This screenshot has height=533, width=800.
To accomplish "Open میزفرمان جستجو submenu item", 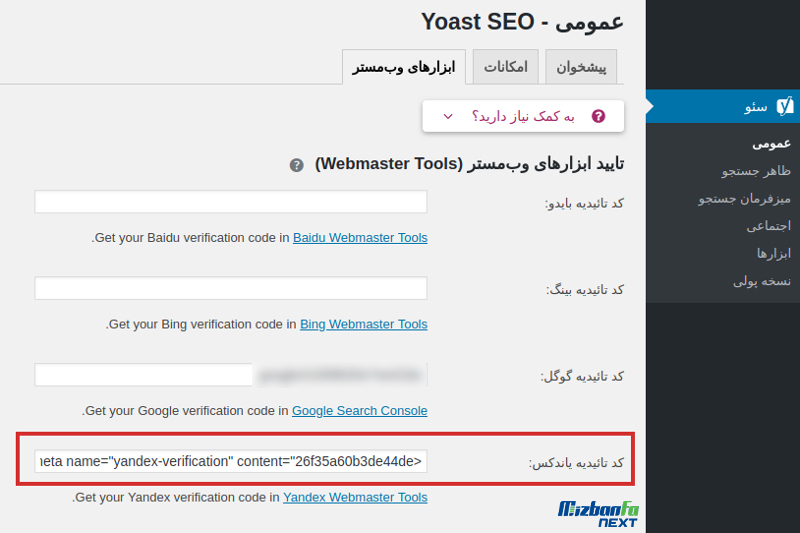I will (744, 199).
